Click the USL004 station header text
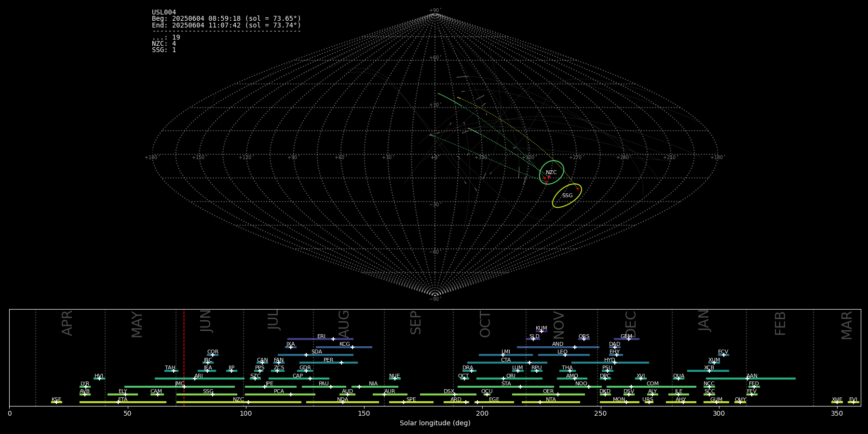This screenshot has height=434, width=868. [164, 13]
